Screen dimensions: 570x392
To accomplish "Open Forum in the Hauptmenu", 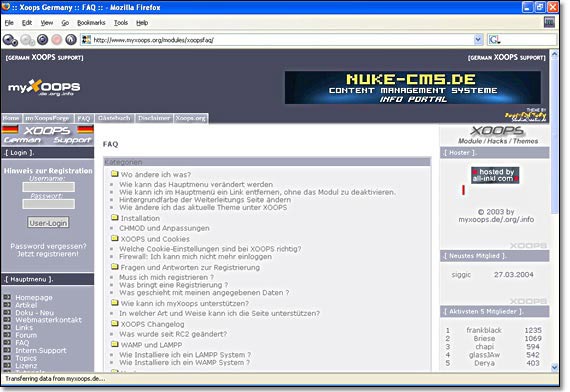I will tap(26, 335).
